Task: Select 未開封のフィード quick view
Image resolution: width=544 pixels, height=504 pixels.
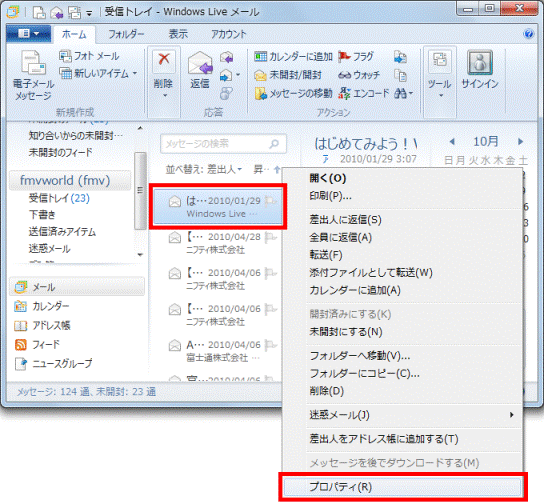Action: [x=60, y=152]
